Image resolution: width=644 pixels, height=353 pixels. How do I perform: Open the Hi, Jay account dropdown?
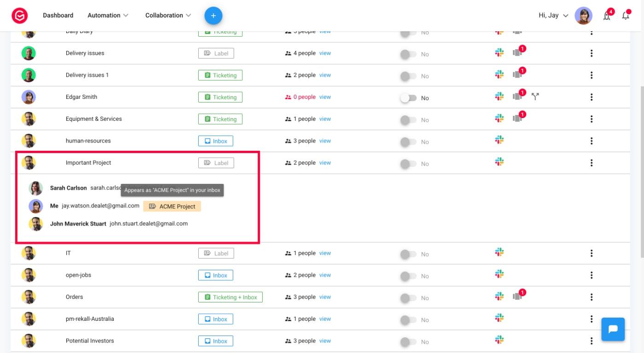point(553,15)
